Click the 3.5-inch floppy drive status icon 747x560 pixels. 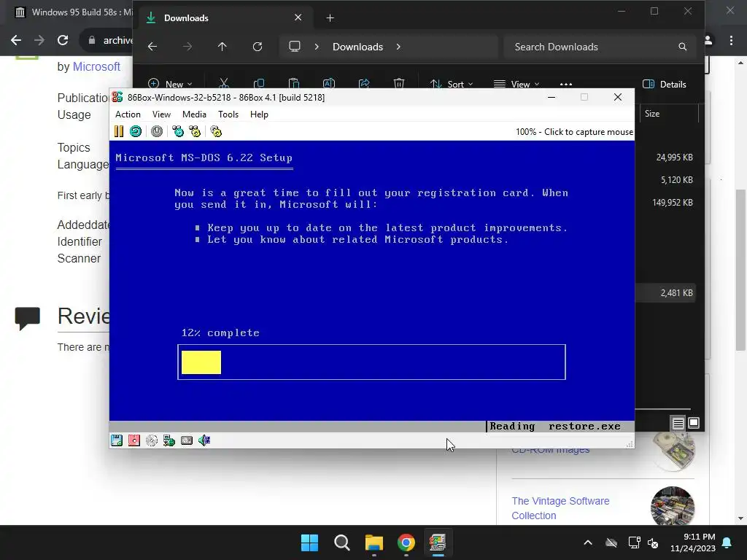pyautogui.click(x=117, y=440)
